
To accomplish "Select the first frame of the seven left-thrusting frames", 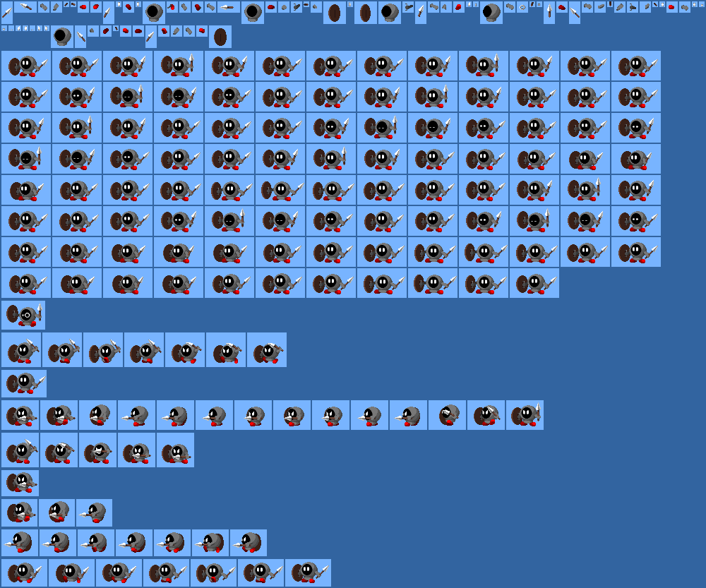I will (x=20, y=543).
